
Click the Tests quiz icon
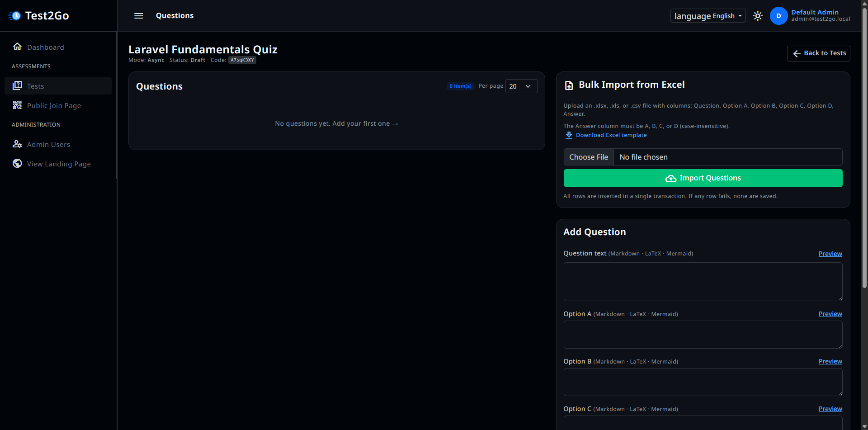tap(17, 85)
